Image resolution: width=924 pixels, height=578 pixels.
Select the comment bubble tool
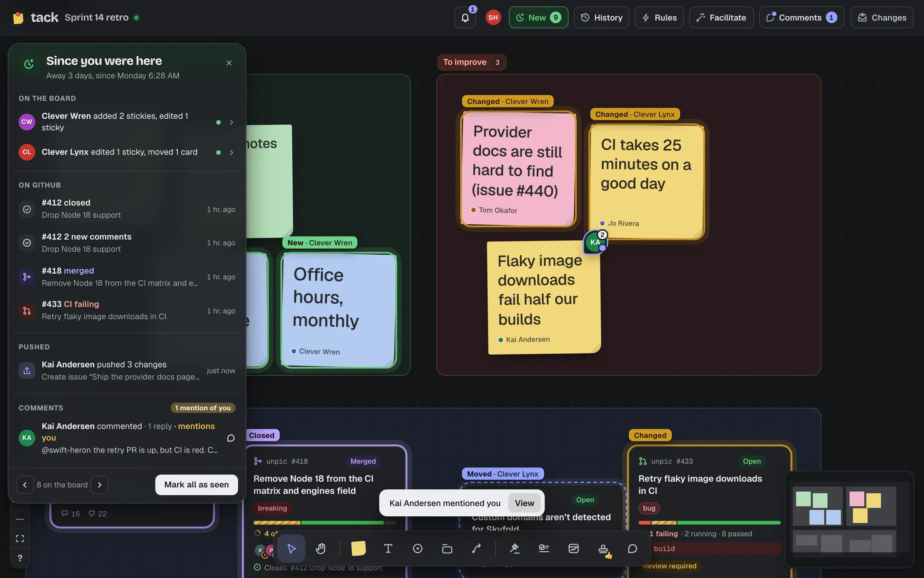pyautogui.click(x=633, y=548)
